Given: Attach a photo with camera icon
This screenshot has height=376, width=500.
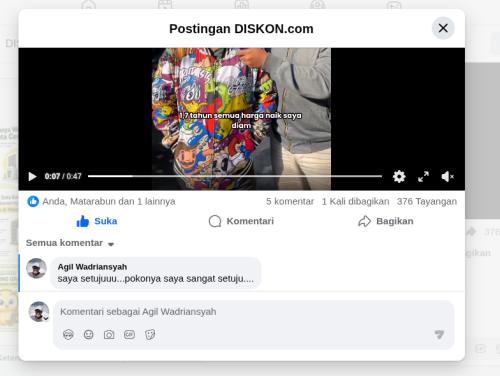Looking at the screenshot, I should click(109, 334).
